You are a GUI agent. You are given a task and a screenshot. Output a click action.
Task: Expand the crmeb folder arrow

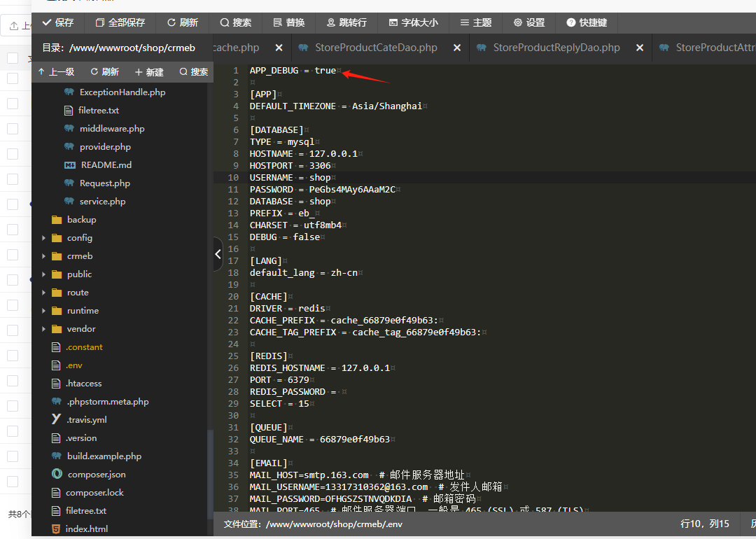[43, 256]
